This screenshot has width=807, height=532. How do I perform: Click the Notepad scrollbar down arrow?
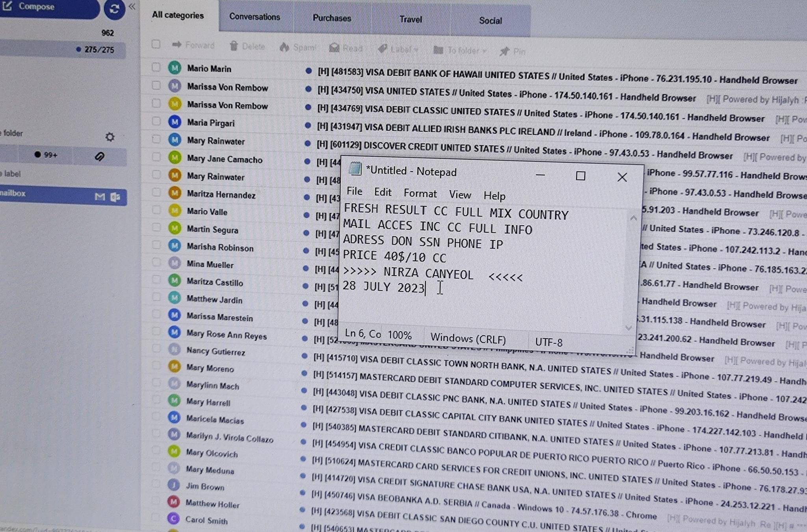tap(628, 328)
